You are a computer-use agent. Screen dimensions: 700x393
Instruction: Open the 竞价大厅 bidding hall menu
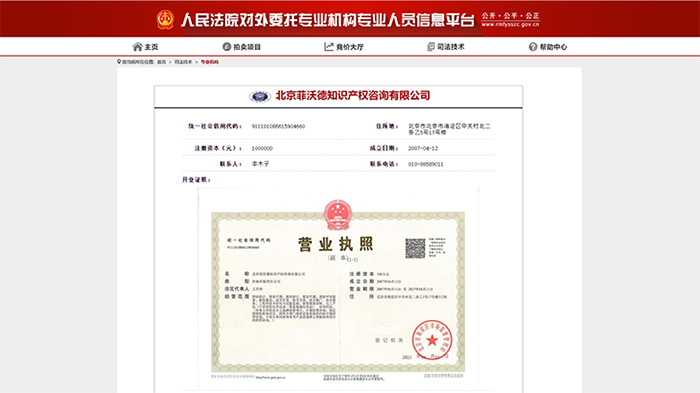point(344,47)
